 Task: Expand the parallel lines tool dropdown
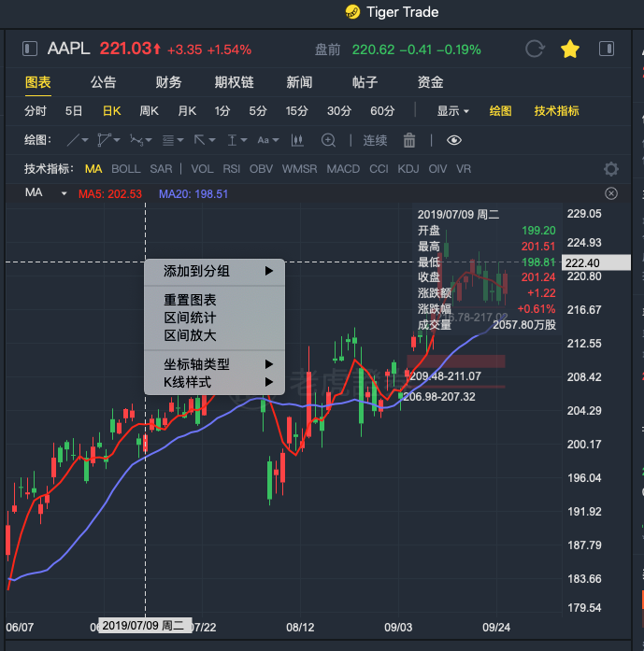click(x=179, y=140)
